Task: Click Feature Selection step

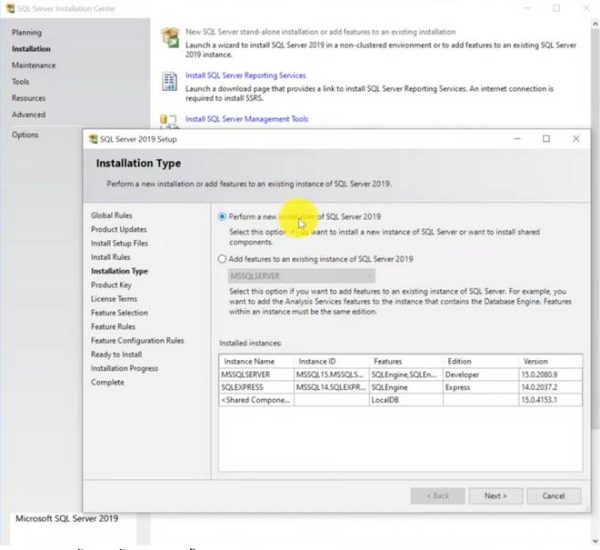Action: click(x=119, y=313)
